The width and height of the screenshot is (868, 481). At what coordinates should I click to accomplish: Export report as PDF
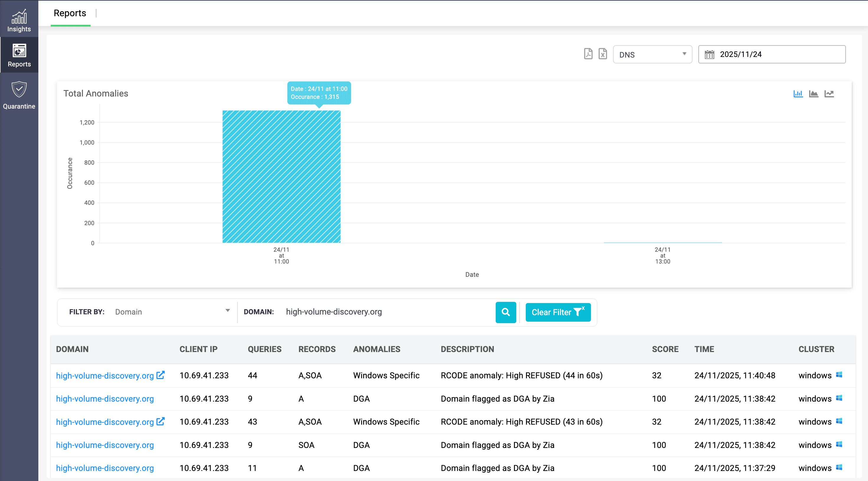(588, 54)
